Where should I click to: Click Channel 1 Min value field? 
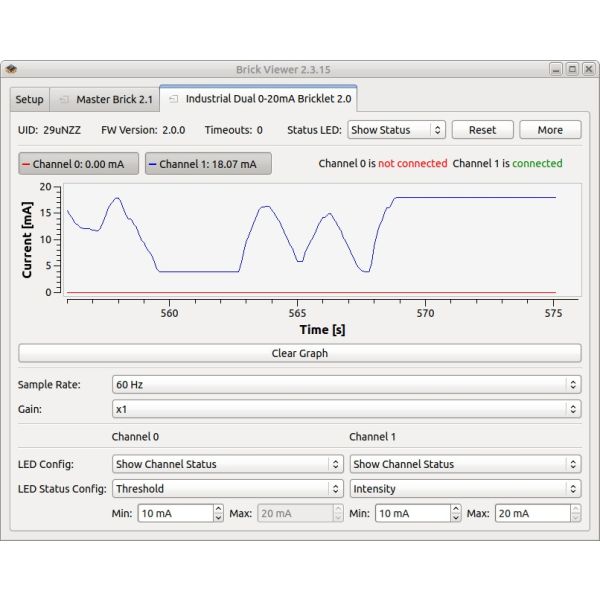(412, 513)
